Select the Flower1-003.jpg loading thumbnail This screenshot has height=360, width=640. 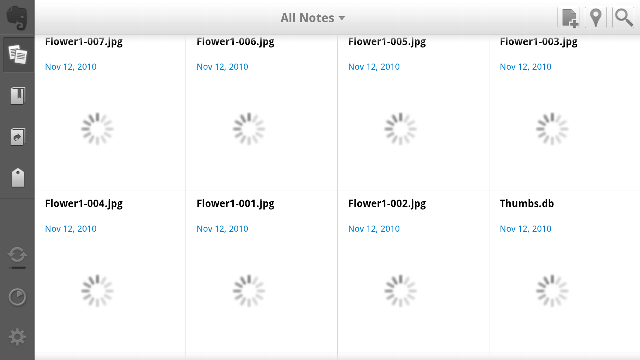[x=552, y=129]
